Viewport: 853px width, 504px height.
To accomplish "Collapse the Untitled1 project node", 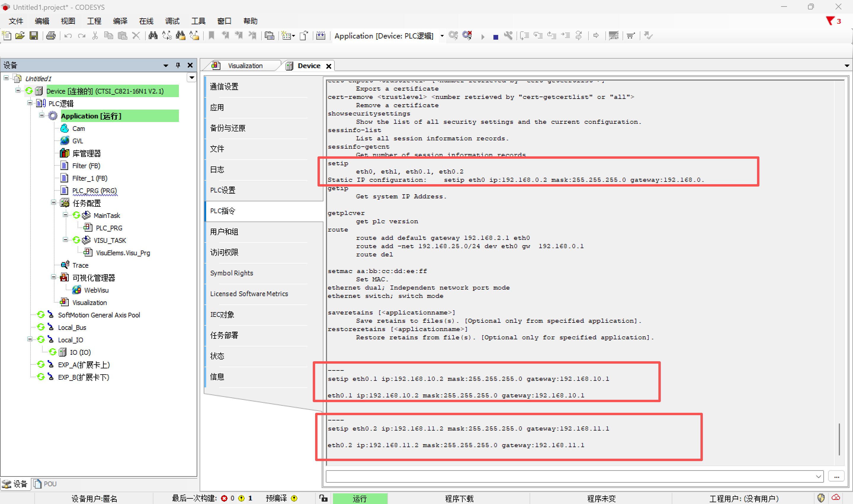I will 6,78.
